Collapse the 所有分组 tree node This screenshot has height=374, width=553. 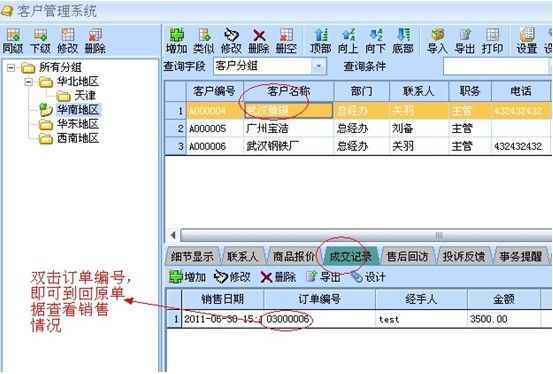click(x=11, y=67)
